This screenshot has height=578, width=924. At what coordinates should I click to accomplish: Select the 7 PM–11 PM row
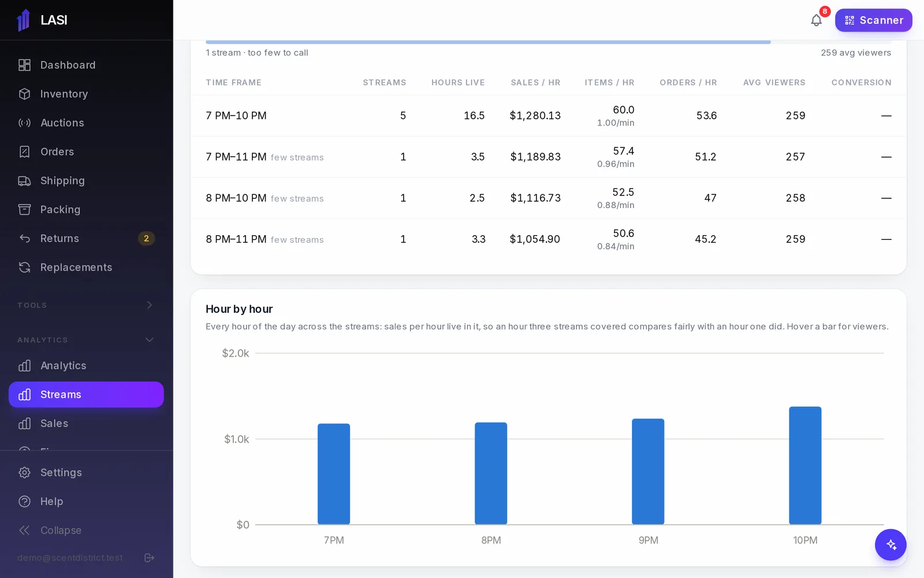point(549,157)
